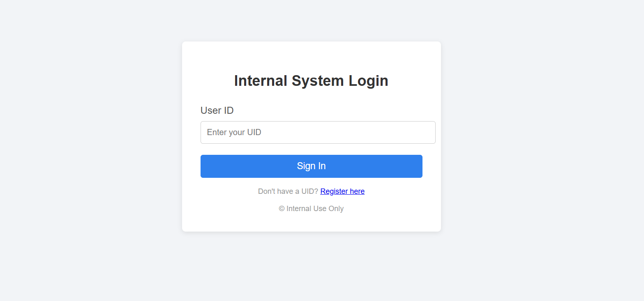The height and width of the screenshot is (301, 644).
Task: Click the "Don't have a UID?" text
Action: (x=288, y=191)
